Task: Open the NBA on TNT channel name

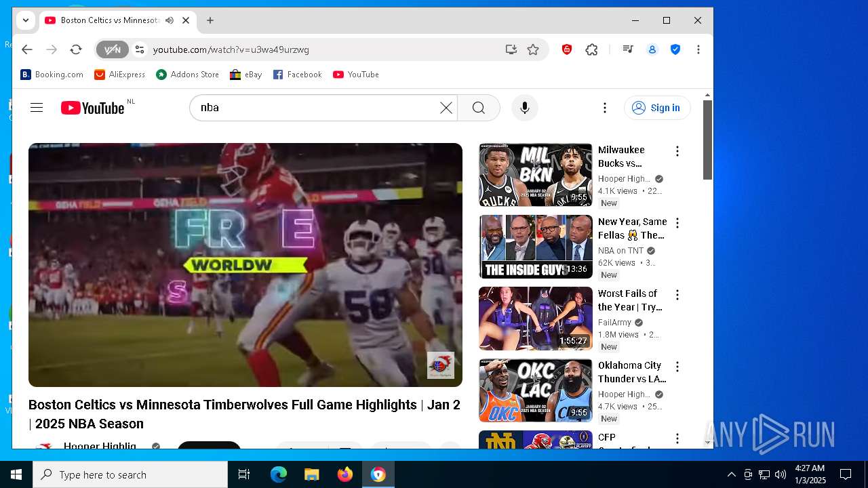Action: tap(620, 251)
